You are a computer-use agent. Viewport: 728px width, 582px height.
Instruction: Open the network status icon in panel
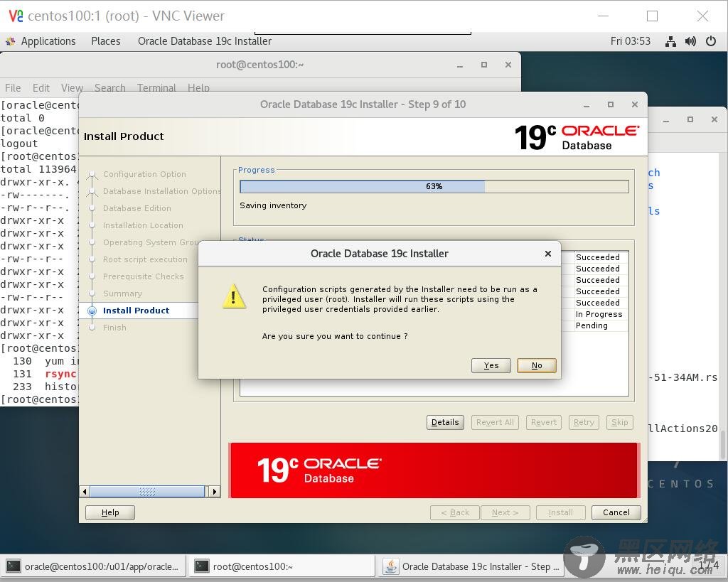pos(670,41)
